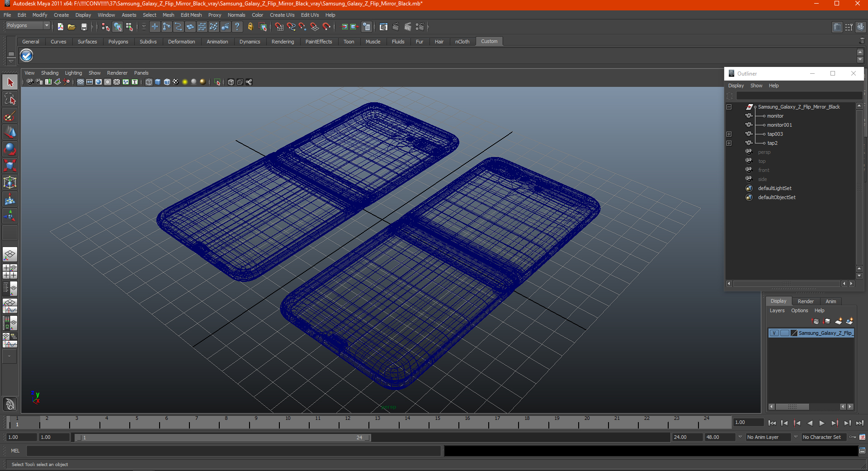Use all lights yellow sphere icon
Image resolution: width=868 pixels, height=471 pixels.
pos(184,82)
